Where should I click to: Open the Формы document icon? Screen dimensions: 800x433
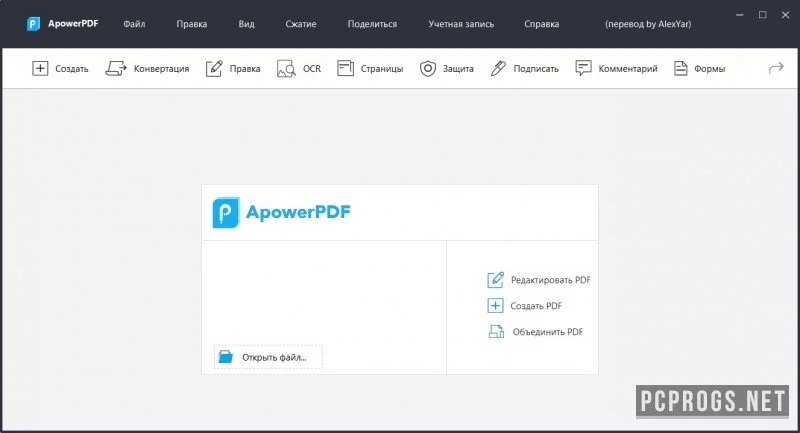click(x=681, y=68)
